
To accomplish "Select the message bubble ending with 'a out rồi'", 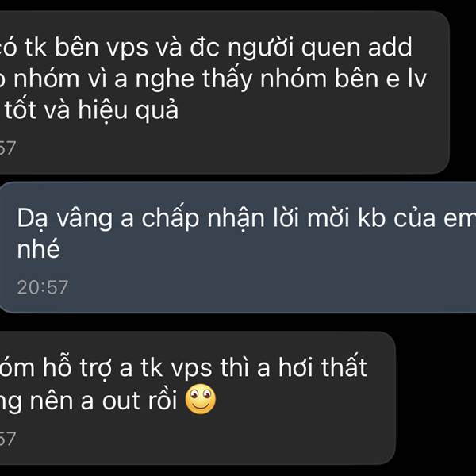I will tap(198, 397).
